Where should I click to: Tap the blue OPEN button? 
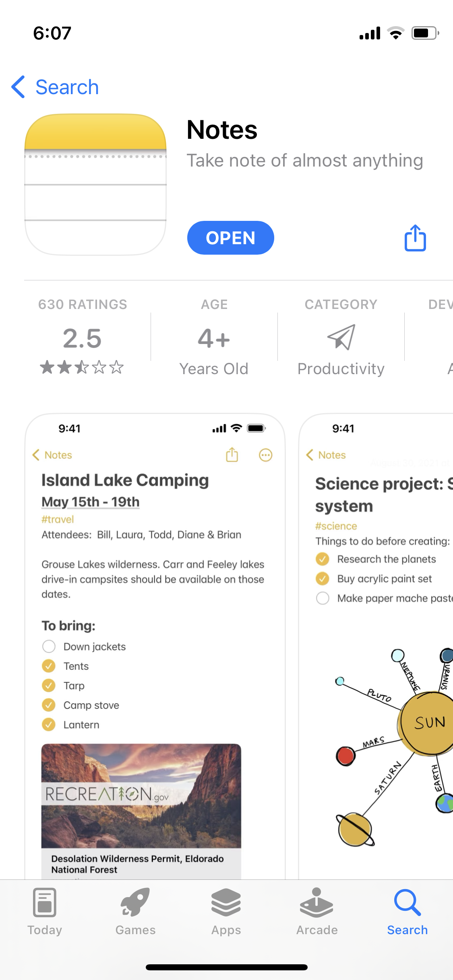point(230,238)
